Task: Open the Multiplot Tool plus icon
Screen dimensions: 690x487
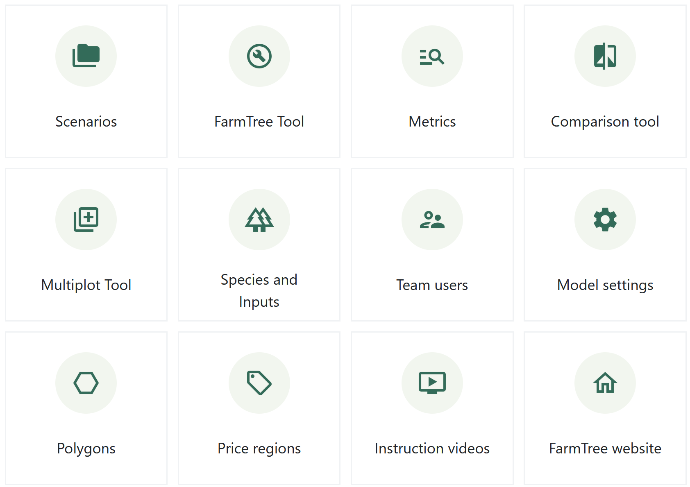Action: (x=86, y=219)
